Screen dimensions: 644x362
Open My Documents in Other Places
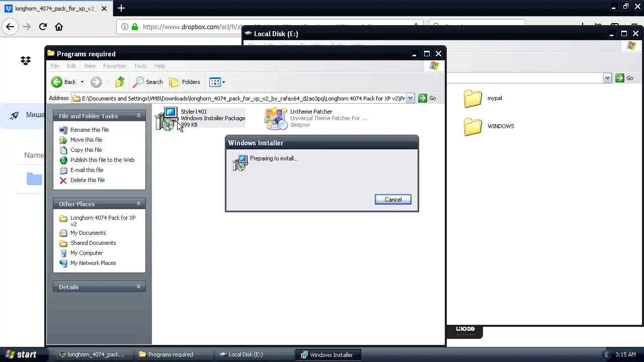click(88, 233)
